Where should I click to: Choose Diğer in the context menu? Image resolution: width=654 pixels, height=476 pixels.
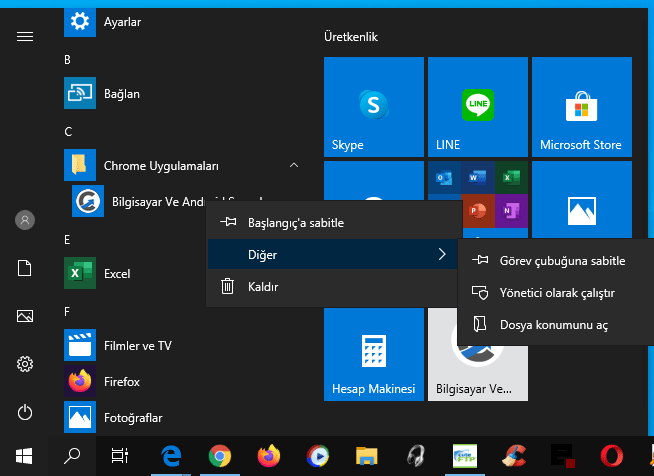(332, 254)
